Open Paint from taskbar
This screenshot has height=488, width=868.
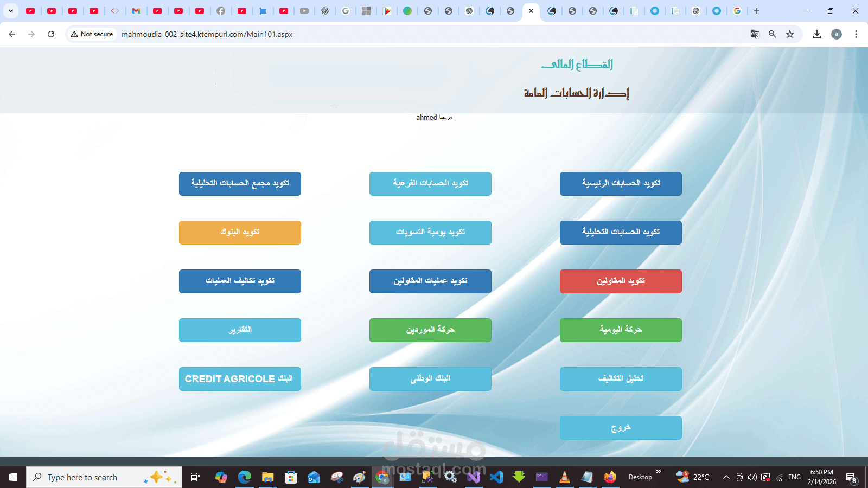[x=360, y=477]
